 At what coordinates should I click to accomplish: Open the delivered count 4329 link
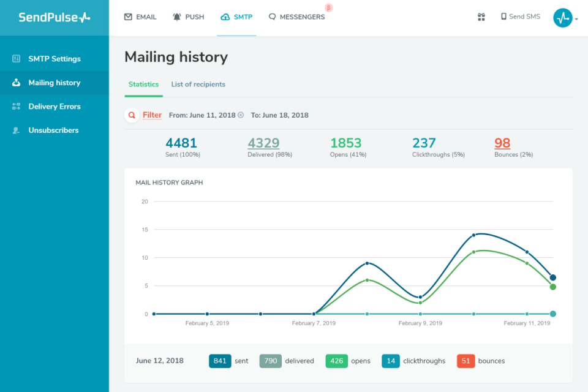pos(263,143)
